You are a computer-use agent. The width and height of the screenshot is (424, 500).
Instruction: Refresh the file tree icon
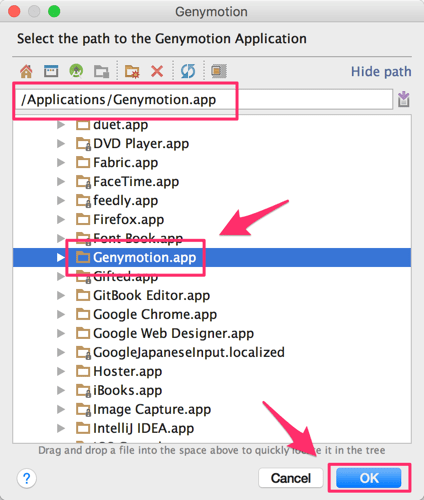coord(188,71)
